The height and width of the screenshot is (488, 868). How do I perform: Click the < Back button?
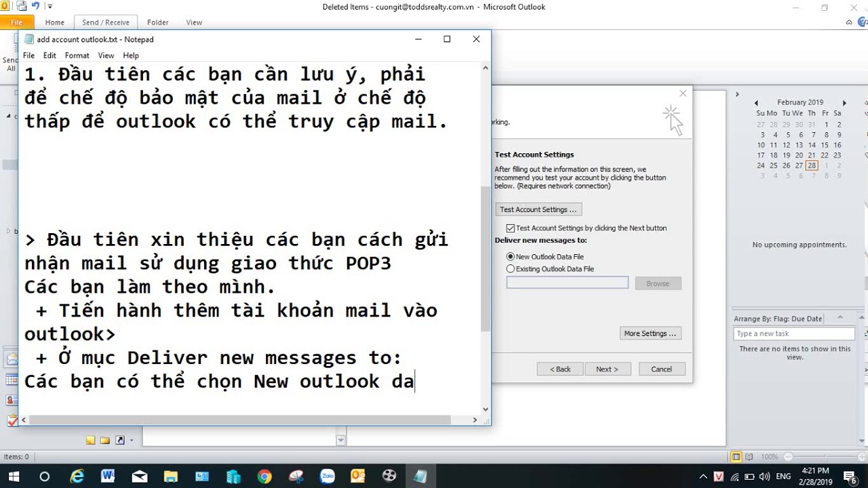[x=559, y=369]
